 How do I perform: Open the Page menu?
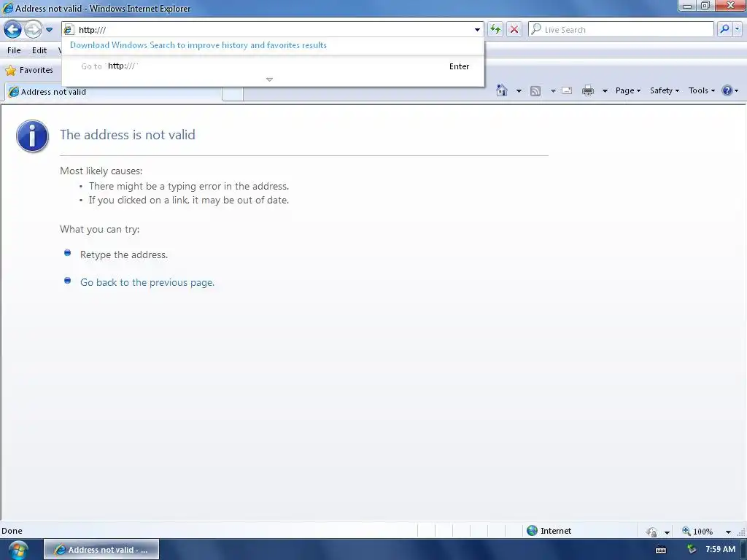coord(628,90)
